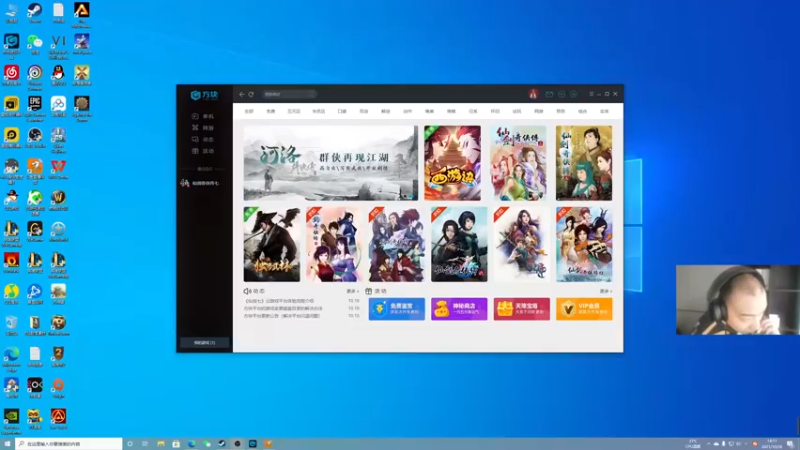Viewport: 800px width, 450px height.
Task: Open the user avatar in the title bar
Action: pos(533,94)
